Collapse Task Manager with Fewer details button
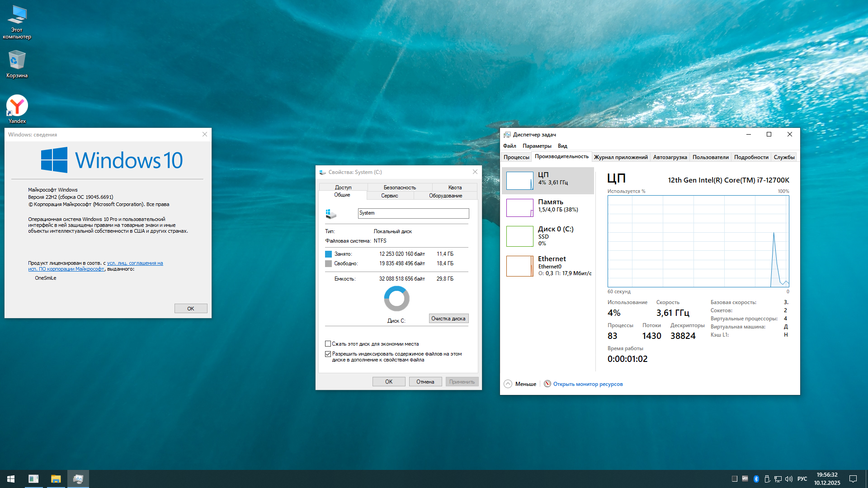The width and height of the screenshot is (868, 488). (x=520, y=384)
